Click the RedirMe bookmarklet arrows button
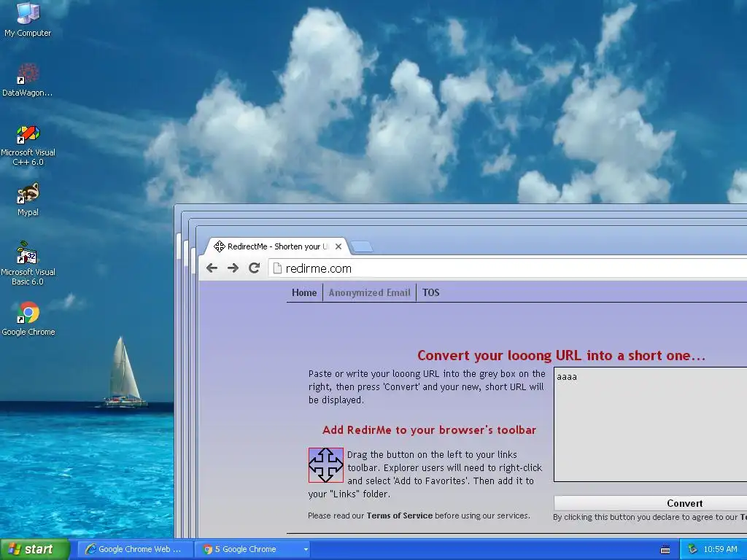747x560 pixels. 326,465
